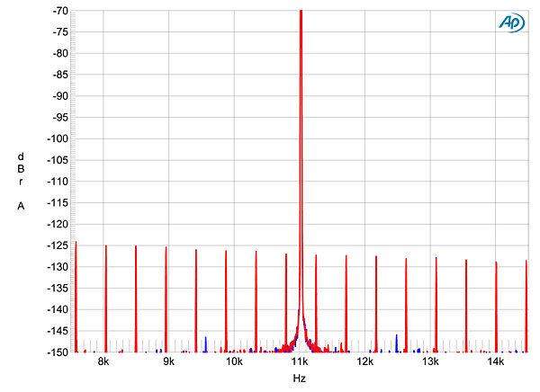Click the Hz axis title
Screen dimensions: 540x392
pos(300,380)
